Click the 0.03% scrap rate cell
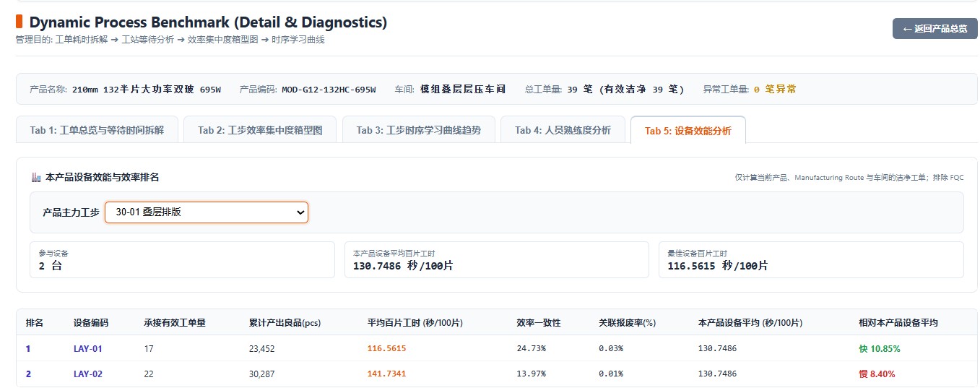The height and width of the screenshot is (388, 980). click(611, 349)
